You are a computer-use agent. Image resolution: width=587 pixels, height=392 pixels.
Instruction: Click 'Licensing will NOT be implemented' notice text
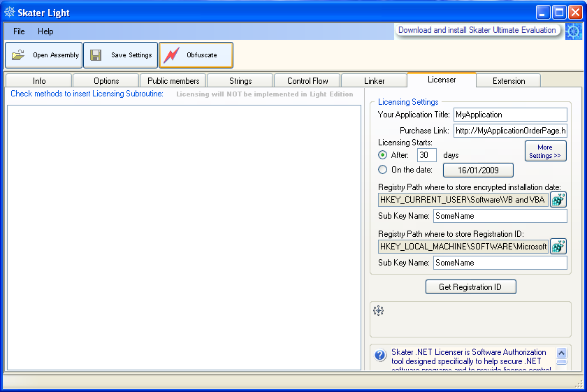265,94
